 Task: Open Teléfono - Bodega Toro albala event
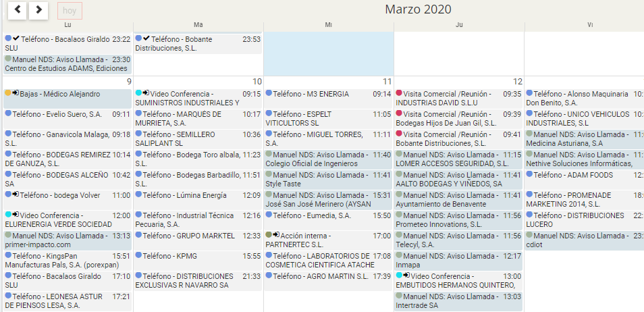[198, 159]
